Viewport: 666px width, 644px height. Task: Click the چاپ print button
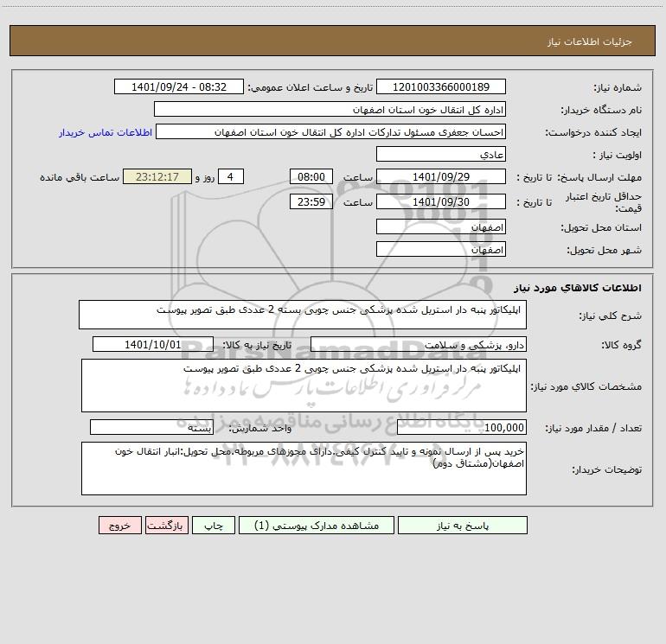tap(214, 526)
